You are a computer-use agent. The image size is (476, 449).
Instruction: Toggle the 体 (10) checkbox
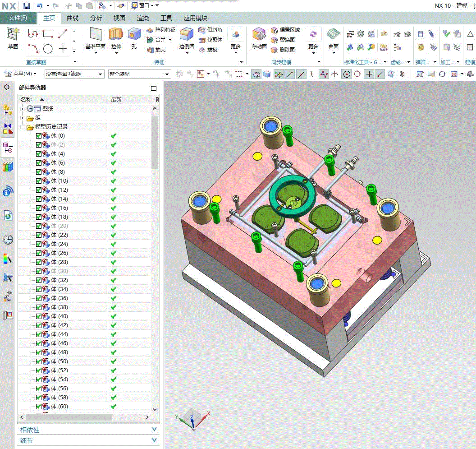click(x=39, y=181)
